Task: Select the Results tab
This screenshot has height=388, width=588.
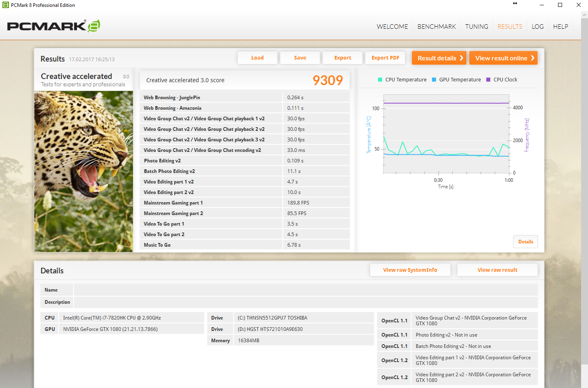Action: [510, 27]
